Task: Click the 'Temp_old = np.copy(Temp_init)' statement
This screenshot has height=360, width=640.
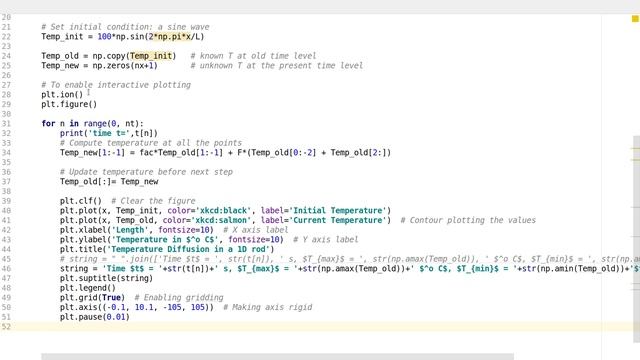Action: pos(109,56)
